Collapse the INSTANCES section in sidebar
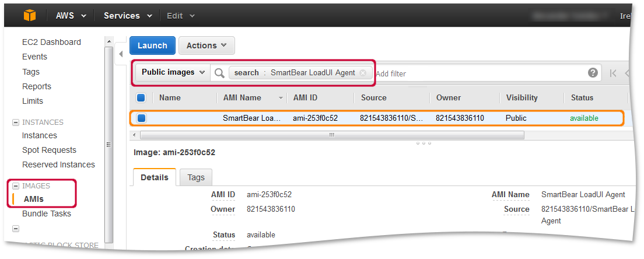644x259 pixels. click(x=16, y=123)
